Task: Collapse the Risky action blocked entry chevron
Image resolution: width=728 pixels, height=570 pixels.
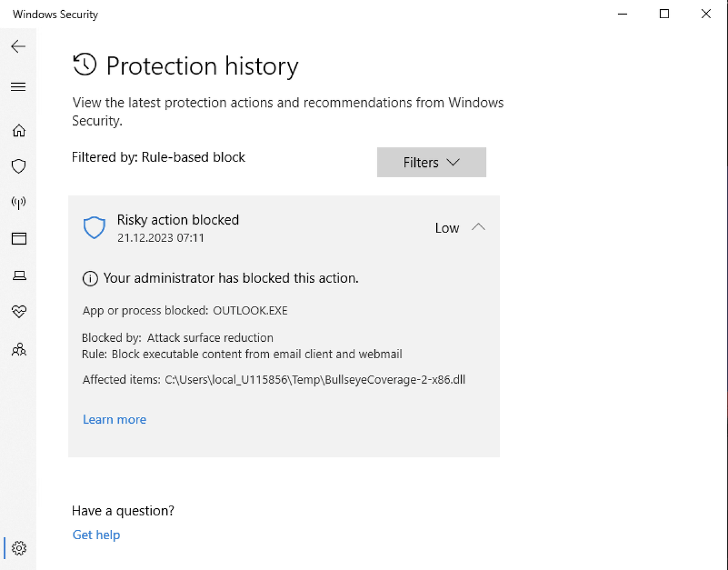Action: (x=478, y=227)
